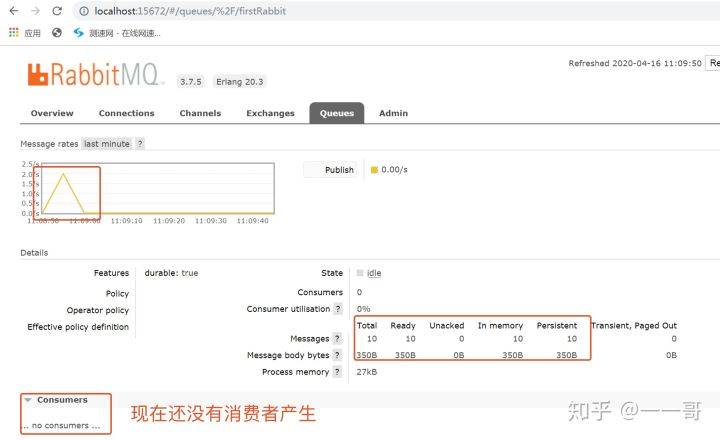Image resolution: width=720 pixels, height=440 pixels.
Task: Switch to the Overview tab
Action: click(52, 113)
